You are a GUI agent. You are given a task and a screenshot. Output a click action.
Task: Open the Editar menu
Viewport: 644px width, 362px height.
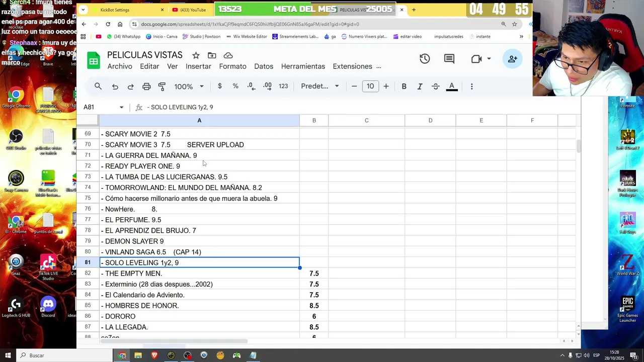pyautogui.click(x=149, y=66)
